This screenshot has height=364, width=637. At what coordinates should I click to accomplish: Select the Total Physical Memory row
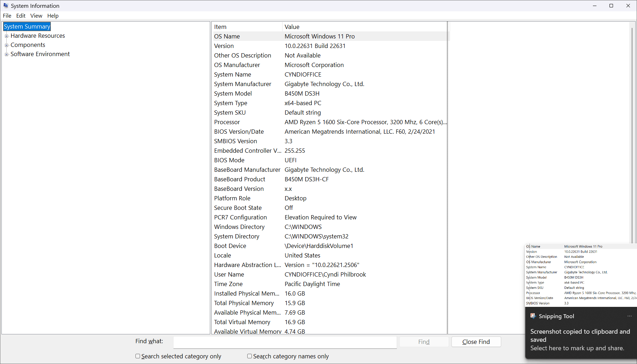(330, 303)
